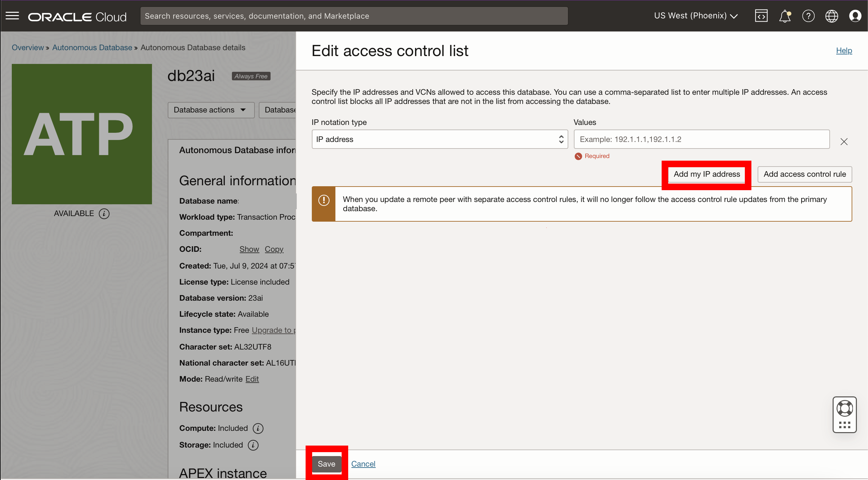This screenshot has width=868, height=480.
Task: Open Cloud Shell developer tools icon
Action: [x=761, y=16]
